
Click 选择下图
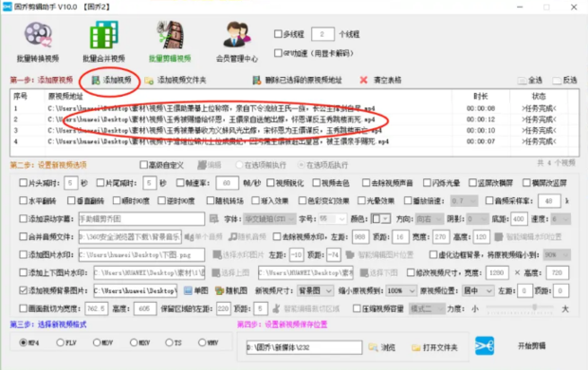tap(378, 272)
